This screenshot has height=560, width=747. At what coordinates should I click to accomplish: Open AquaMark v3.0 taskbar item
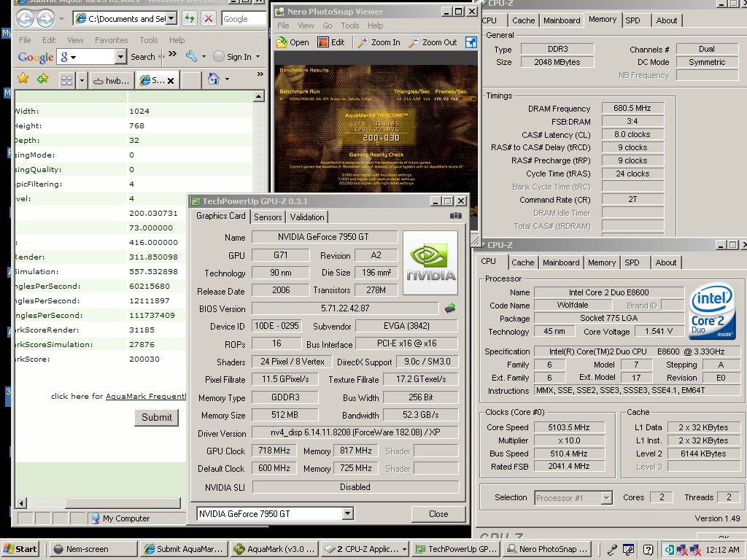coord(274,549)
